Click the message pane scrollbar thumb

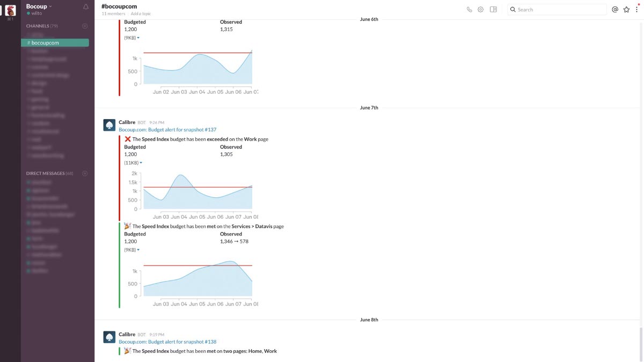pos(642,344)
